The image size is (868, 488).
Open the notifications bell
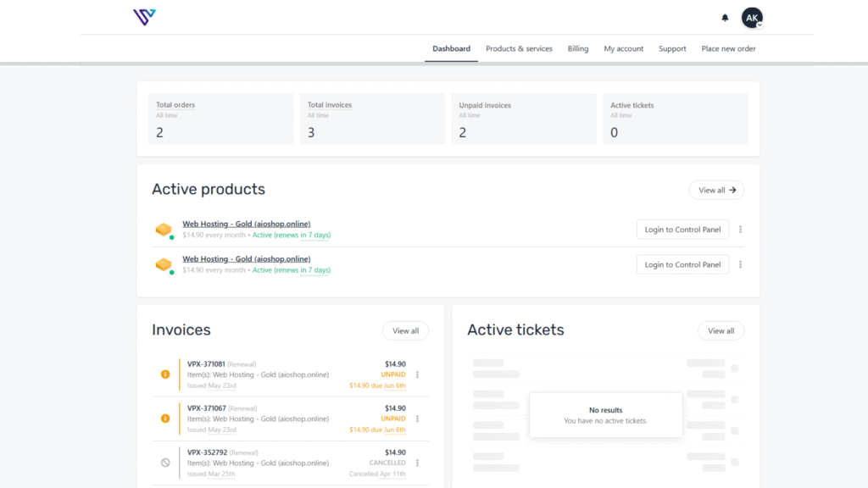pos(725,17)
